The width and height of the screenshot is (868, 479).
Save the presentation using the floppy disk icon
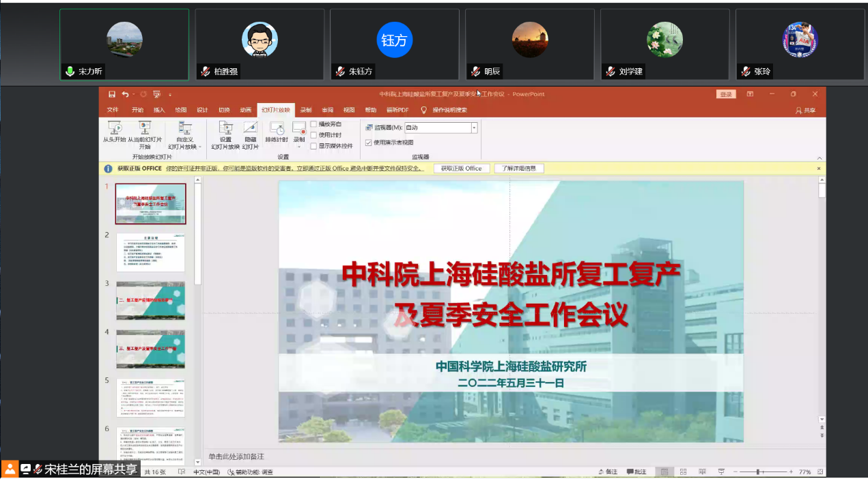[112, 94]
